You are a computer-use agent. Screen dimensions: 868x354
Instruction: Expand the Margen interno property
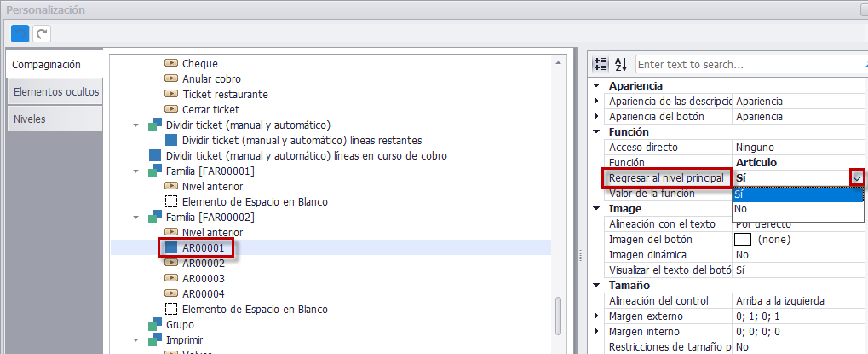[596, 331]
